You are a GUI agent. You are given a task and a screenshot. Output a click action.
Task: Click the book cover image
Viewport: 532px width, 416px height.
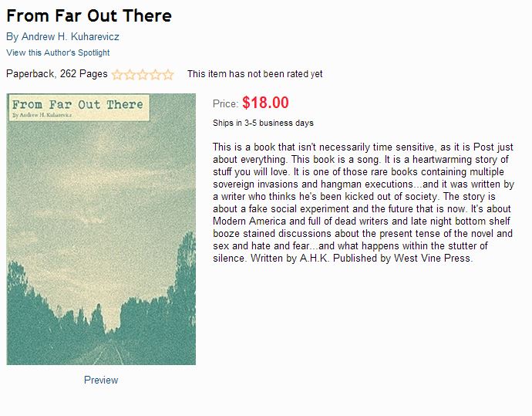101,232
